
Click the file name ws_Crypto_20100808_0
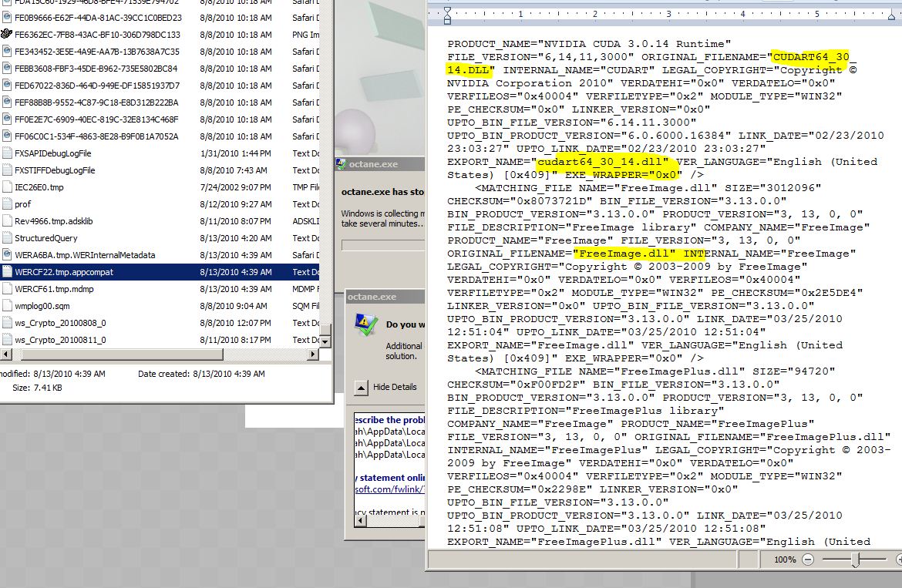[60, 323]
